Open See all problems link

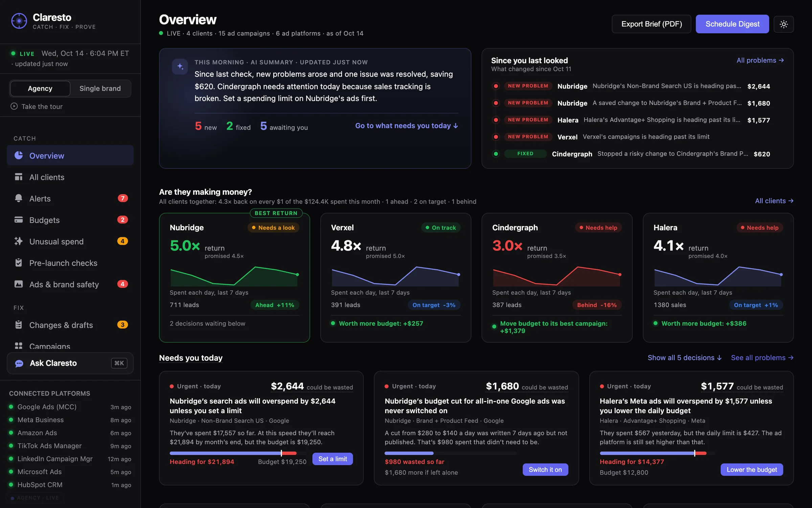(762, 358)
